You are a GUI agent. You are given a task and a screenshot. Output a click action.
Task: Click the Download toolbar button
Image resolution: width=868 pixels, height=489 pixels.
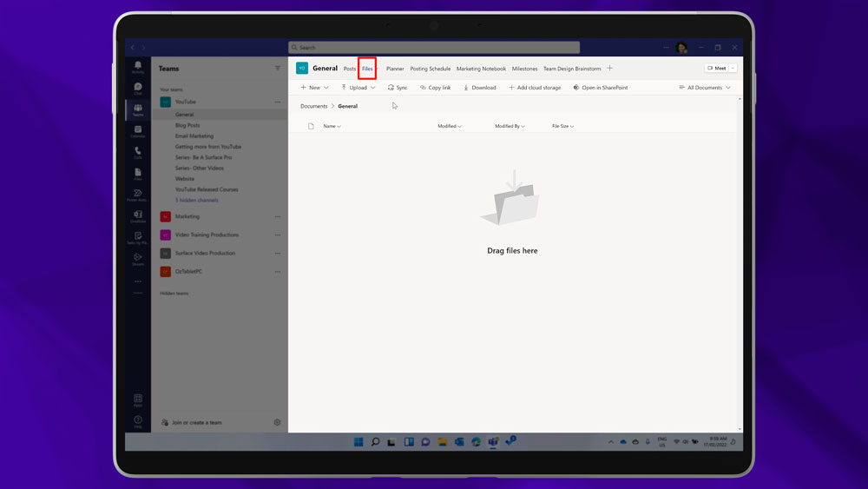[479, 88]
